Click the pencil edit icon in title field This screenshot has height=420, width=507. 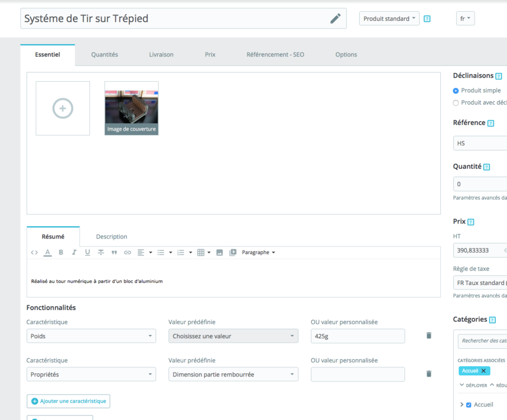[335, 18]
